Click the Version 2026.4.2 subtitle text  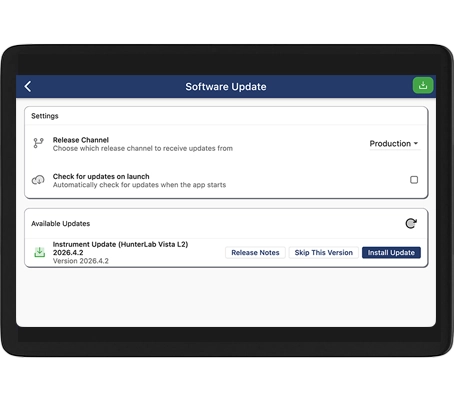coord(81,261)
